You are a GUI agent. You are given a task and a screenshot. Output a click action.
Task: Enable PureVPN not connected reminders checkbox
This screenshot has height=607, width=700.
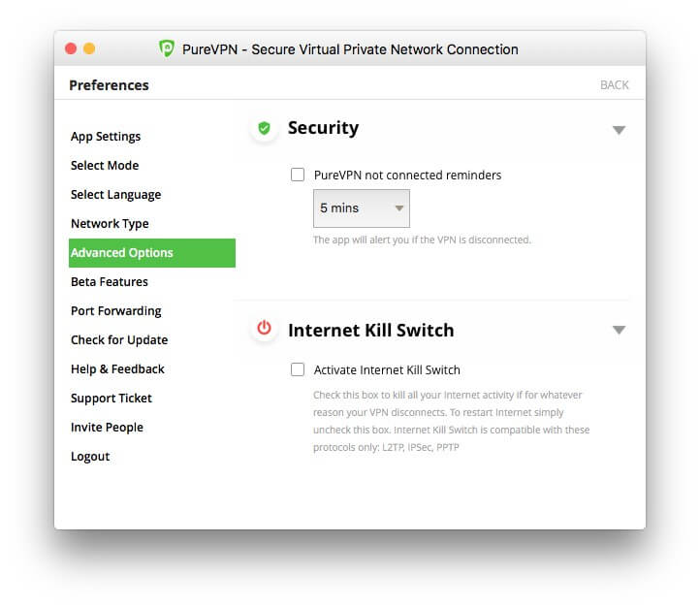point(298,175)
